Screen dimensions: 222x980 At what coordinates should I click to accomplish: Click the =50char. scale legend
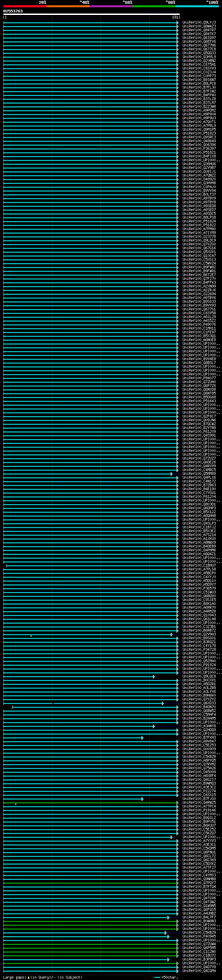pyautogui.click(x=165, y=977)
